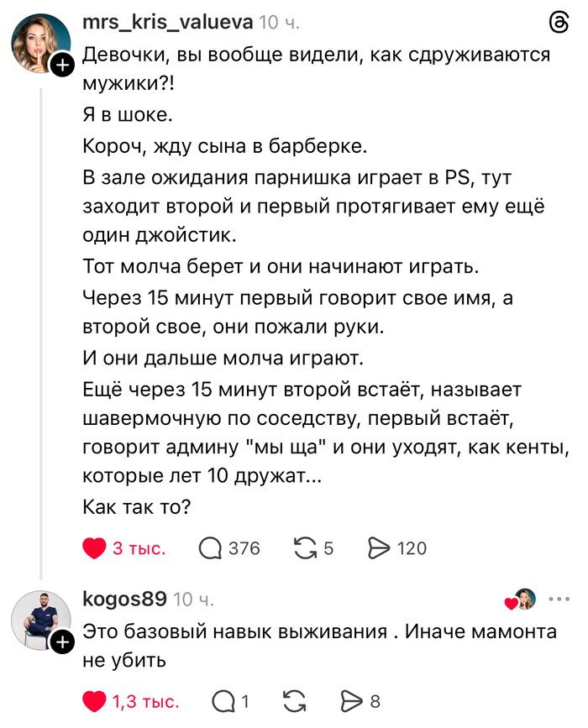Screen dimensions: 588x728
Task: Open the kogos89 reply's 10 ч. timestamp
Action: point(193,600)
